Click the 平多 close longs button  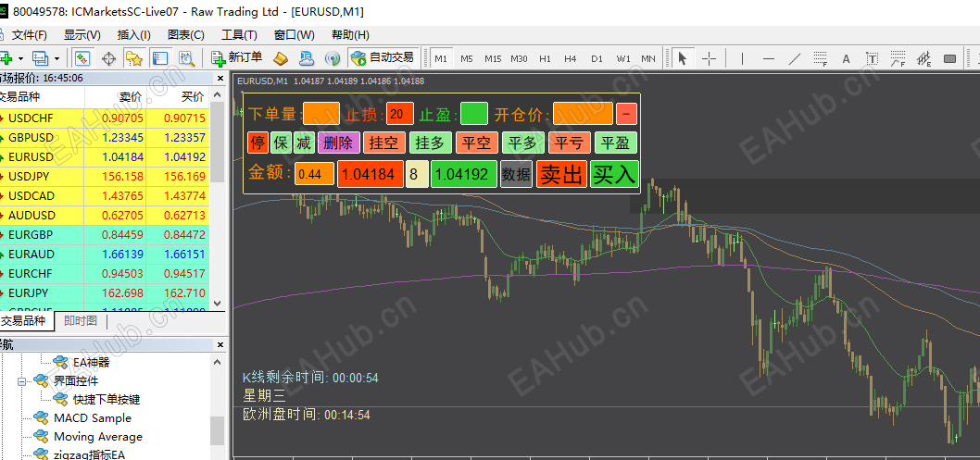[x=523, y=143]
